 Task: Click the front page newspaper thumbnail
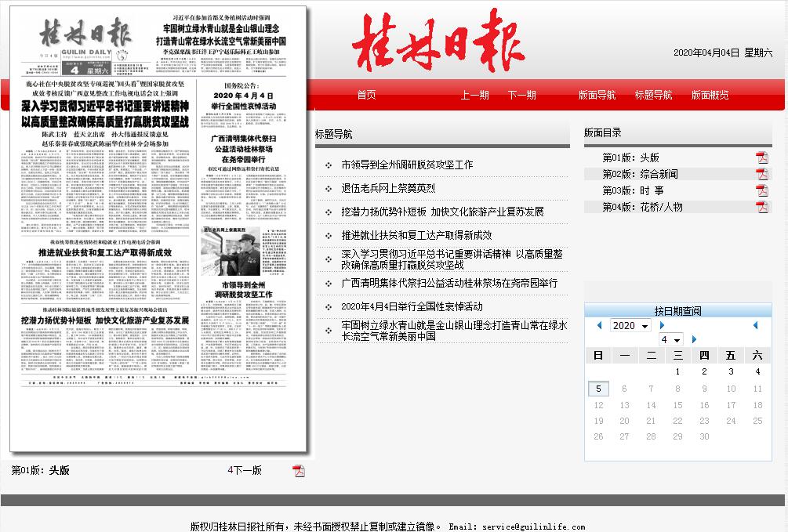tap(158, 230)
